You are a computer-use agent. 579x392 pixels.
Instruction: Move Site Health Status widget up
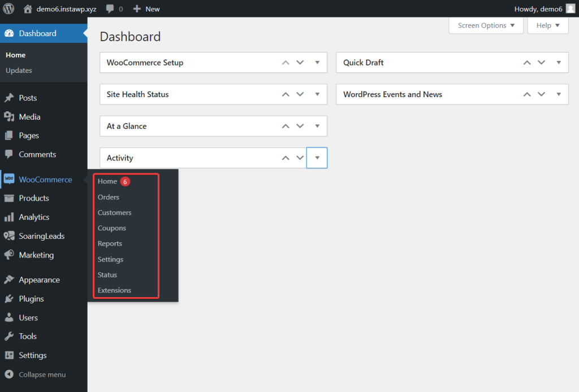click(286, 94)
